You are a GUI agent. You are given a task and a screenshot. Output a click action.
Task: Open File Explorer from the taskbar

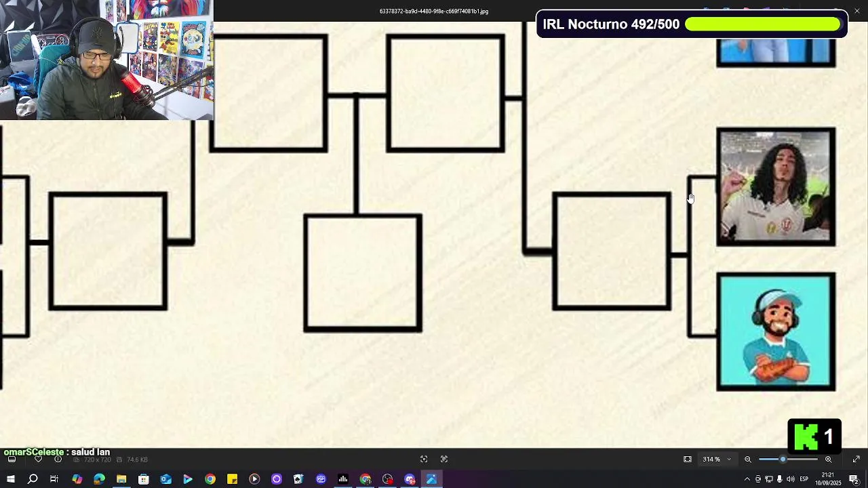pyautogui.click(x=121, y=480)
